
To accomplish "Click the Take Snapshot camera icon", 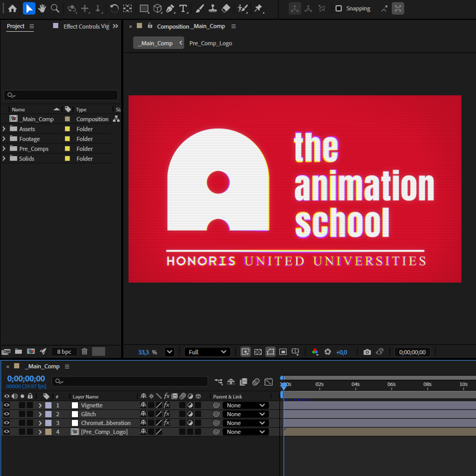I will pyautogui.click(x=367, y=352).
